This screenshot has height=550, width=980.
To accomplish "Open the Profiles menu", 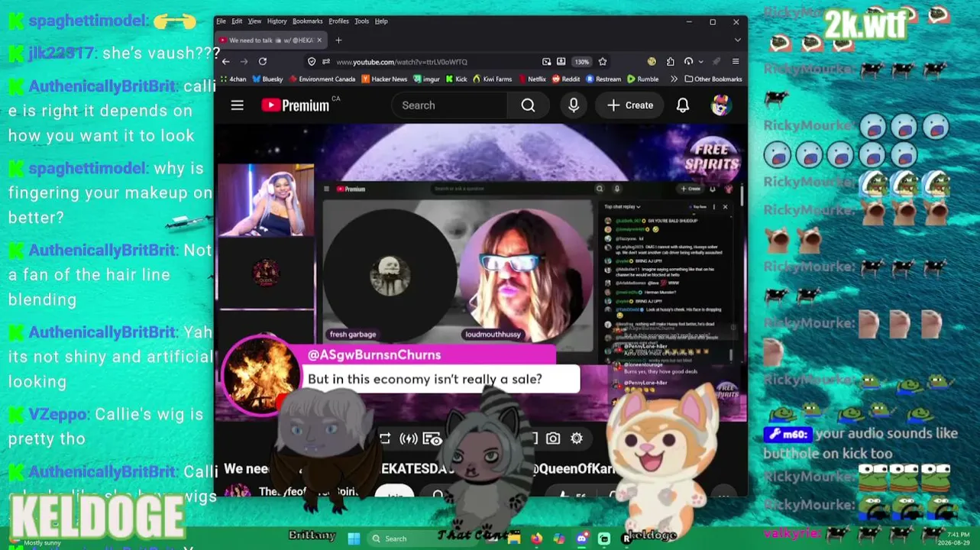I will tap(338, 21).
